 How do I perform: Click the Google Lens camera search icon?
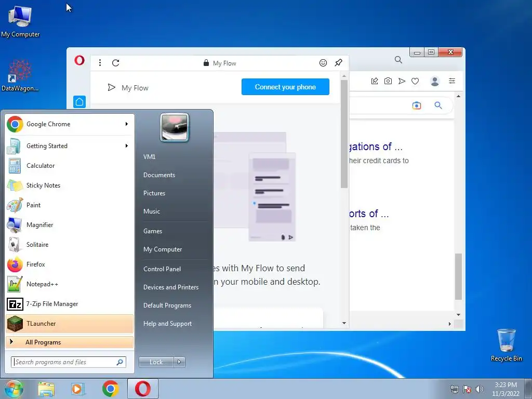[417, 105]
